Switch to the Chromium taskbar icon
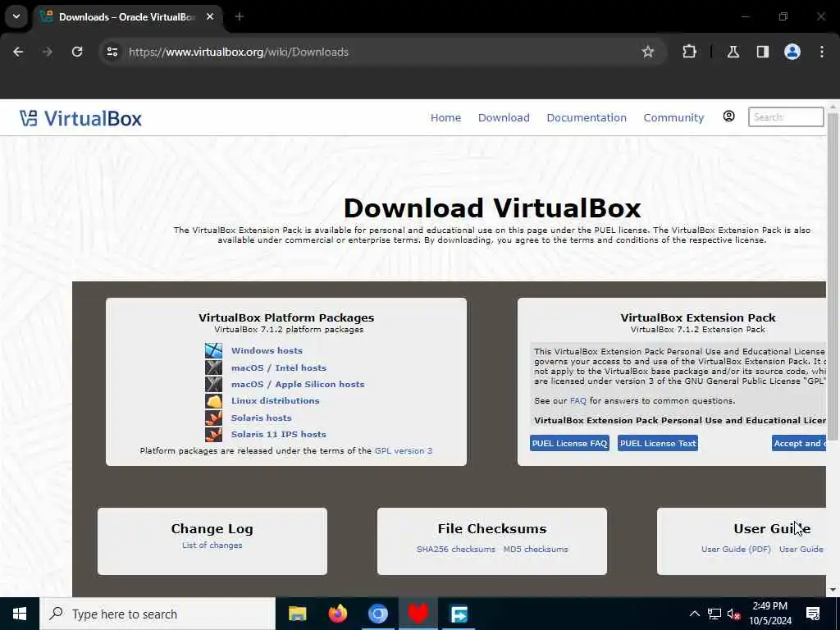 [377, 614]
